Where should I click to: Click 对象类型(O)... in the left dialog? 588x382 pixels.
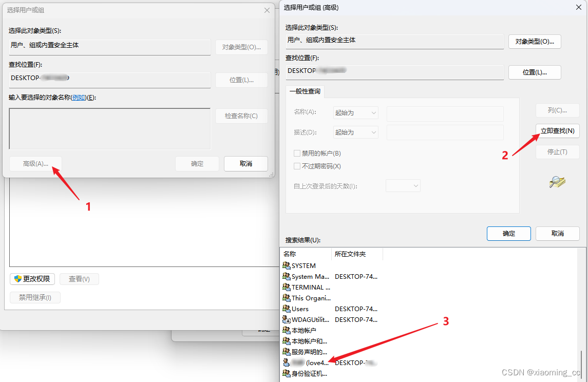[241, 47]
